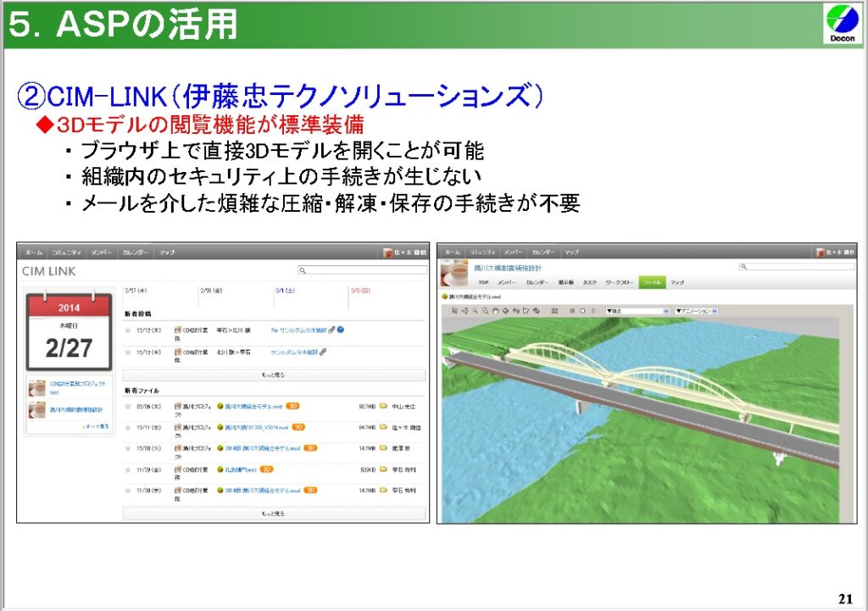This screenshot has width=868, height=611.
Task: Toggle the favorite star on first new post
Action: (128, 330)
